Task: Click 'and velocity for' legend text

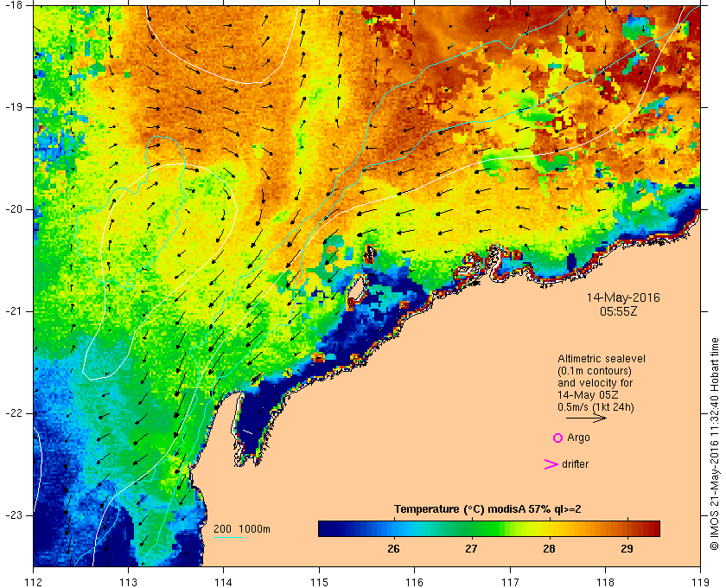Action: [595, 383]
